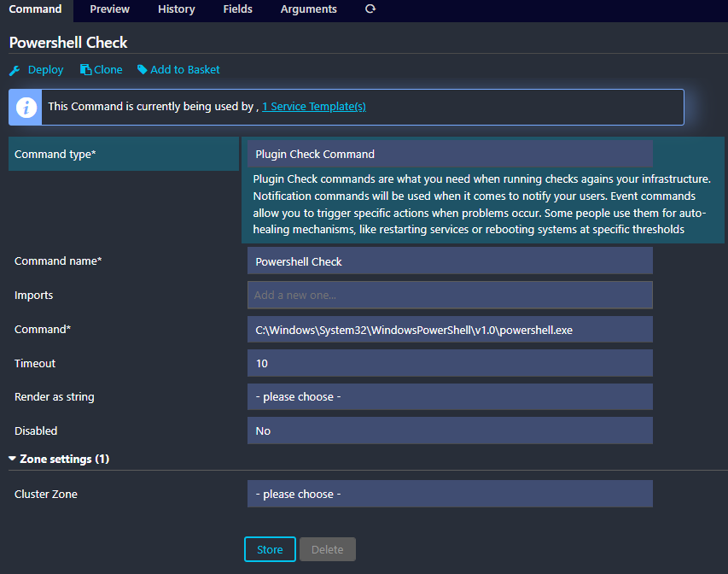Open the Command type dropdown

click(450, 155)
